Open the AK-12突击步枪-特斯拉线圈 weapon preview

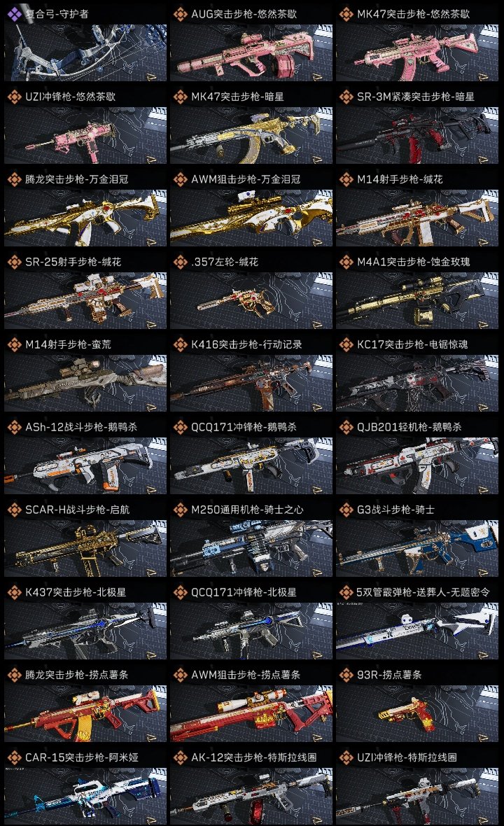point(251,796)
